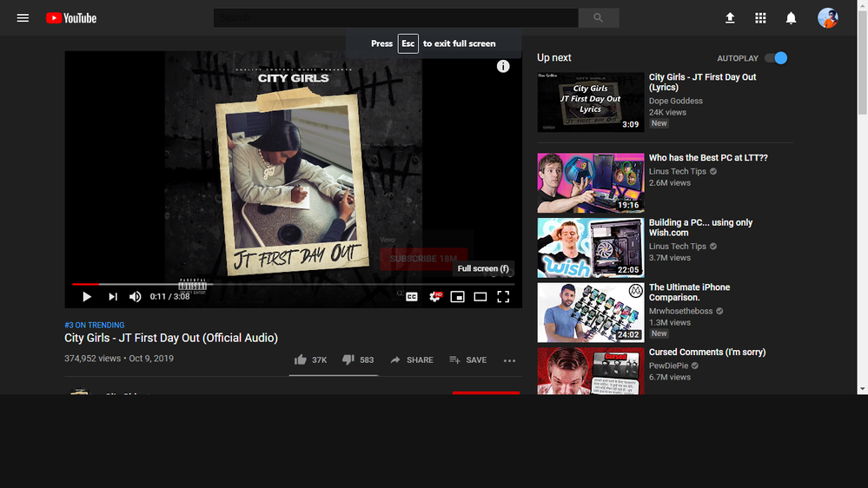Open more actions ellipsis menu
This screenshot has width=868, height=488.
(509, 360)
